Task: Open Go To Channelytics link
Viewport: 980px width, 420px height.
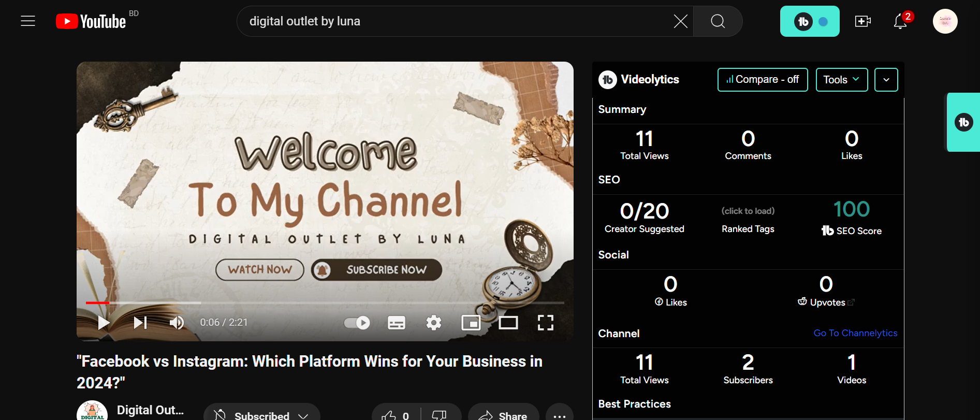Action: coord(855,333)
